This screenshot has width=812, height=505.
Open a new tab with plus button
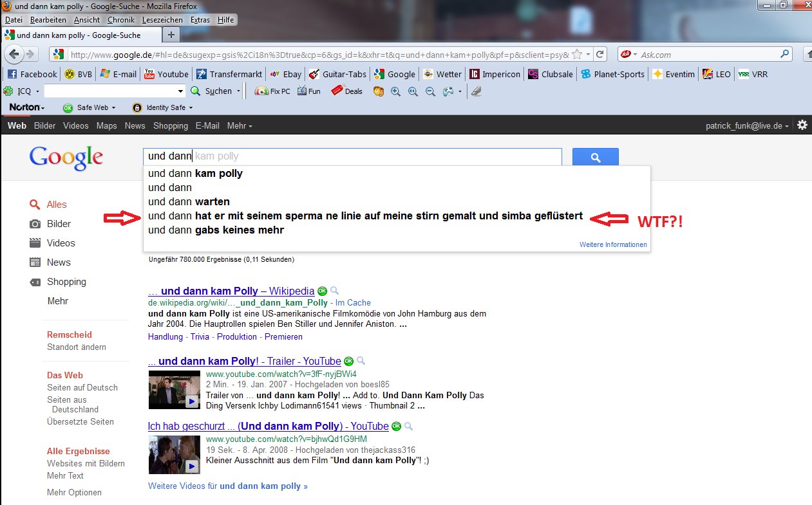tap(171, 35)
